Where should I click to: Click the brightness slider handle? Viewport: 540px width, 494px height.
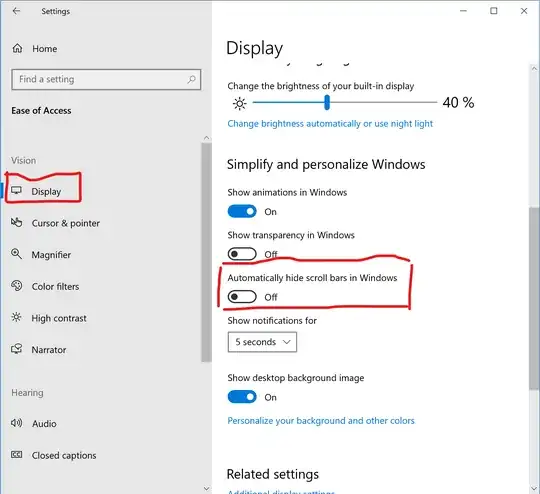click(327, 103)
